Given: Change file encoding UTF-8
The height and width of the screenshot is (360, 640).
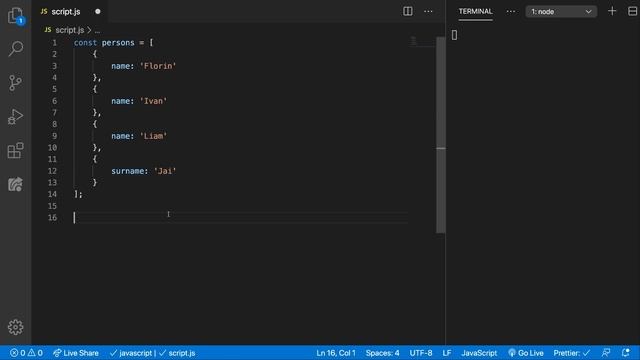Looking at the screenshot, I should [421, 353].
